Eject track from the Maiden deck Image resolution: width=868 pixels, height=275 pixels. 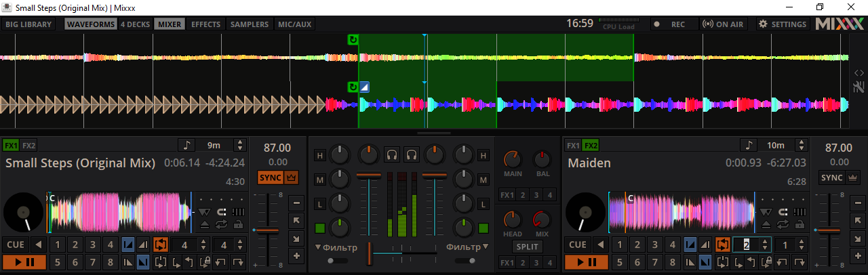pos(766,225)
